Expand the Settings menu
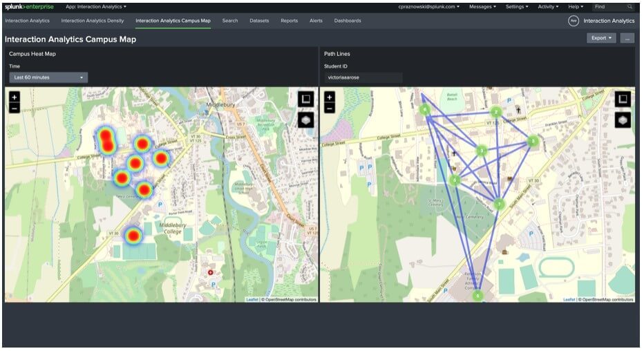This screenshot has width=644, height=351. 517,7
